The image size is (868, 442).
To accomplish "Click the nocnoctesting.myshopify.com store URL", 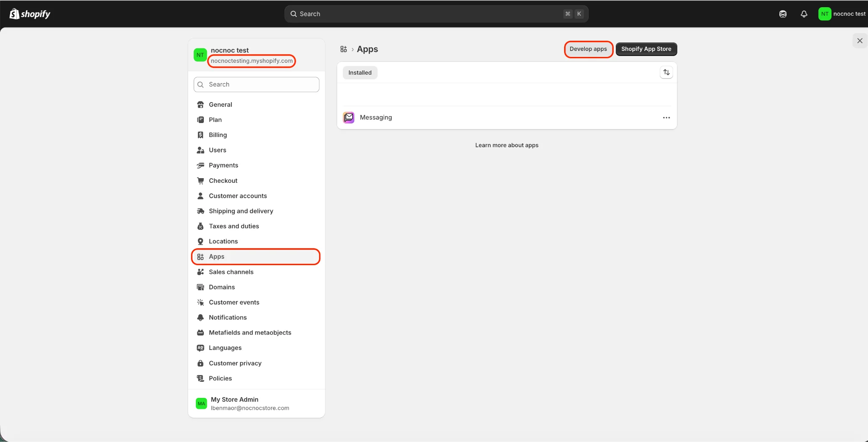I will click(x=252, y=61).
